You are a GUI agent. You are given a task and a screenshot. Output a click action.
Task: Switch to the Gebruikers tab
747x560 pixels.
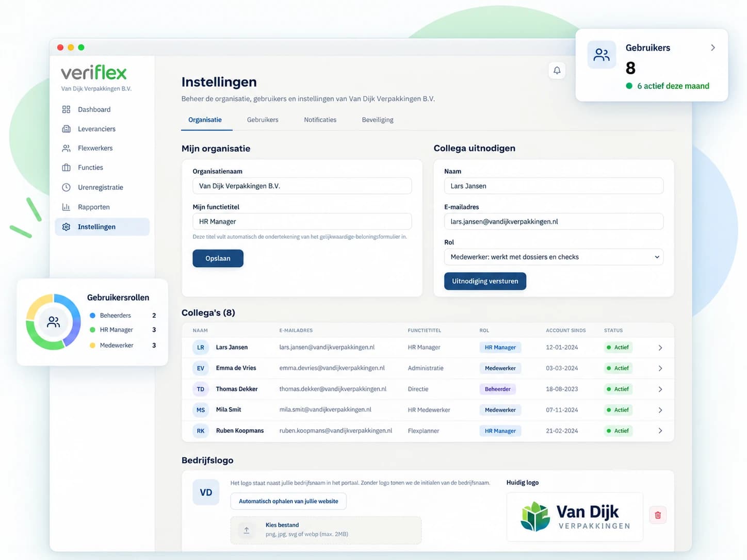tap(263, 120)
